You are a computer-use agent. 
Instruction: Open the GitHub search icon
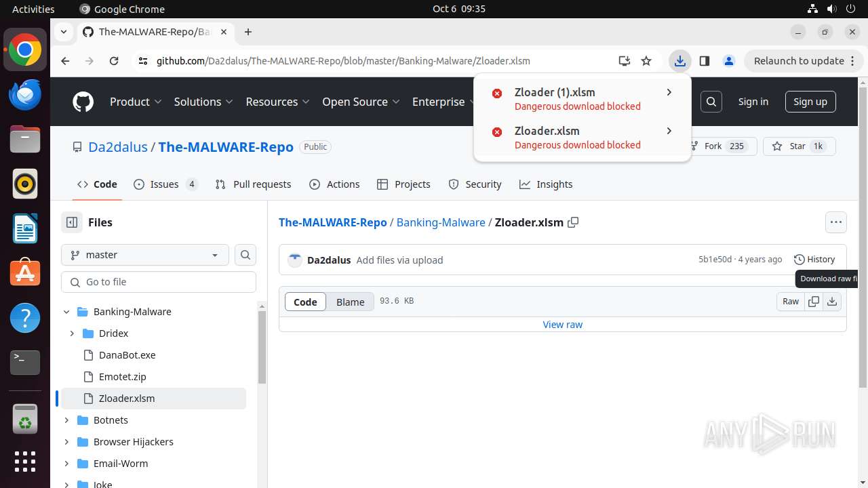point(711,102)
